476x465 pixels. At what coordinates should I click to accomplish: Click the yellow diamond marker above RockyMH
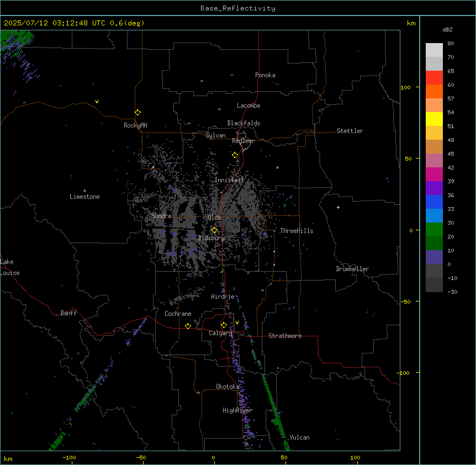(x=138, y=113)
